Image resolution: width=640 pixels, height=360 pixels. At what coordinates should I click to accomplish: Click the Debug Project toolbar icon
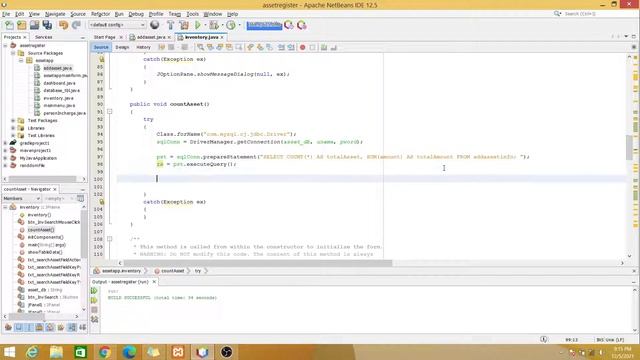[x=213, y=25]
